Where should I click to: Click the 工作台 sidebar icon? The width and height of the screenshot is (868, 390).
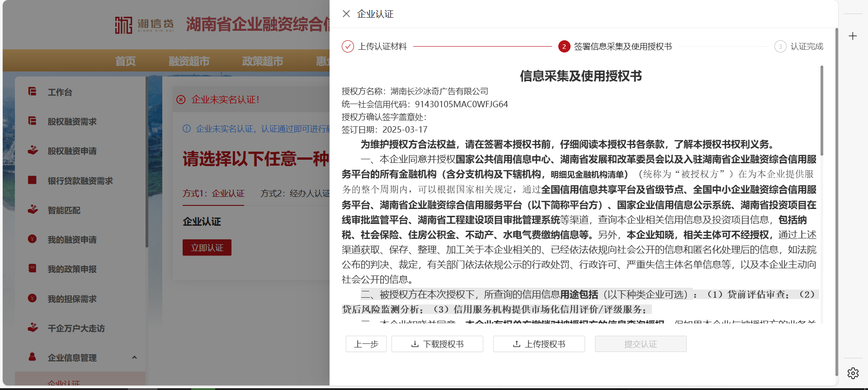coord(32,91)
